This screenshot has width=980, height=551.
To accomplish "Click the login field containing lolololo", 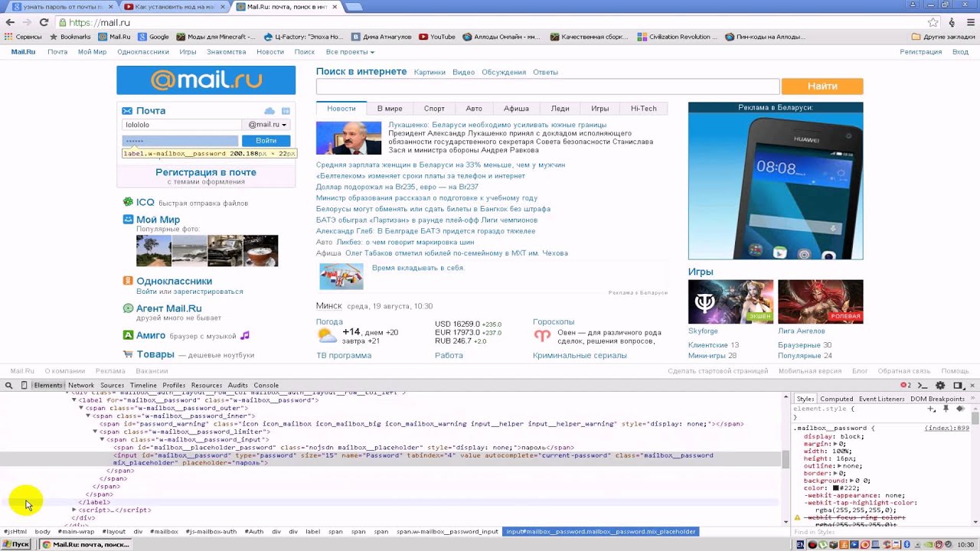I will click(181, 125).
